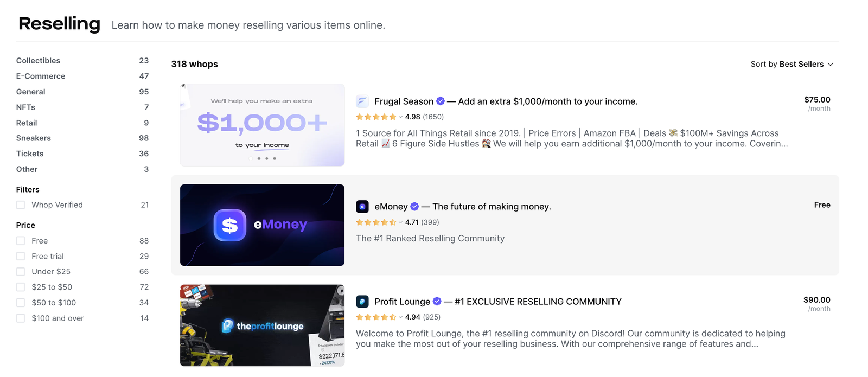
Task: Click the eMoney logo icon
Action: click(362, 207)
